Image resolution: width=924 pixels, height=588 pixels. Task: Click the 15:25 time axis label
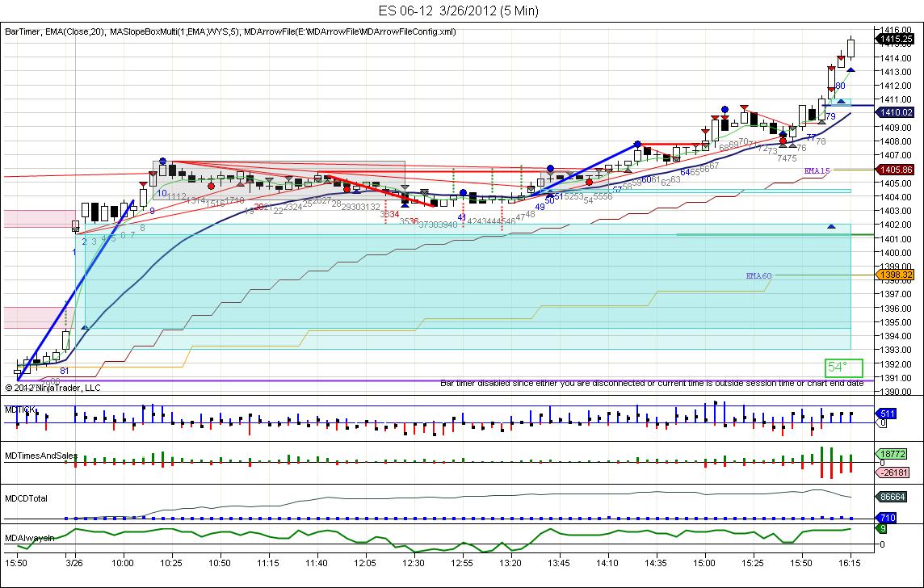tap(753, 563)
